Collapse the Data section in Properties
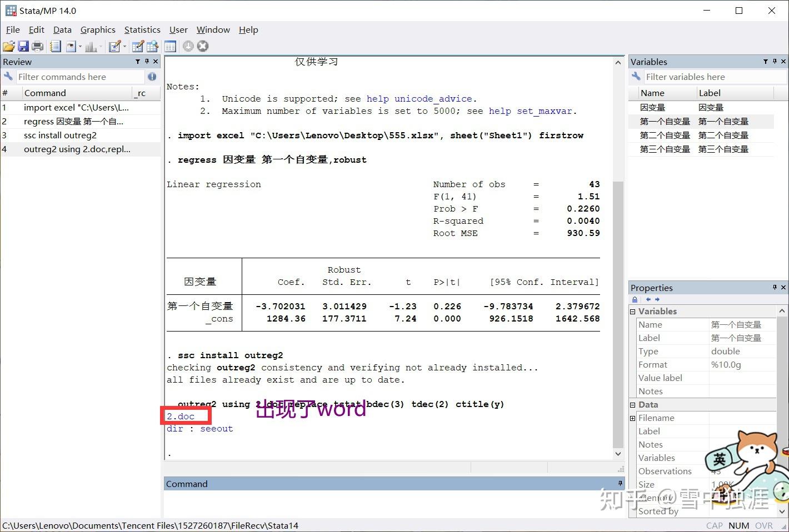The width and height of the screenshot is (789, 532). (632, 404)
